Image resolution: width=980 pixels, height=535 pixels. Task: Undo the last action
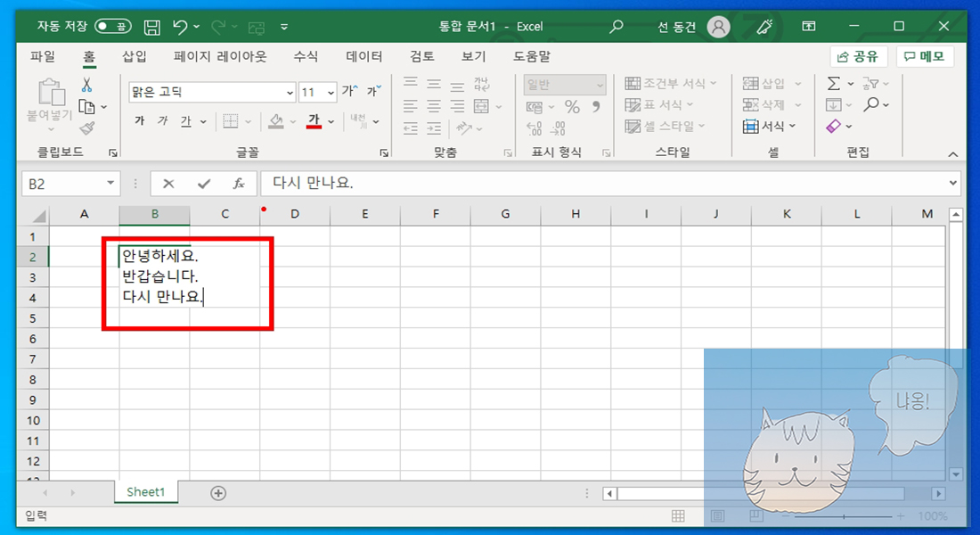(180, 26)
